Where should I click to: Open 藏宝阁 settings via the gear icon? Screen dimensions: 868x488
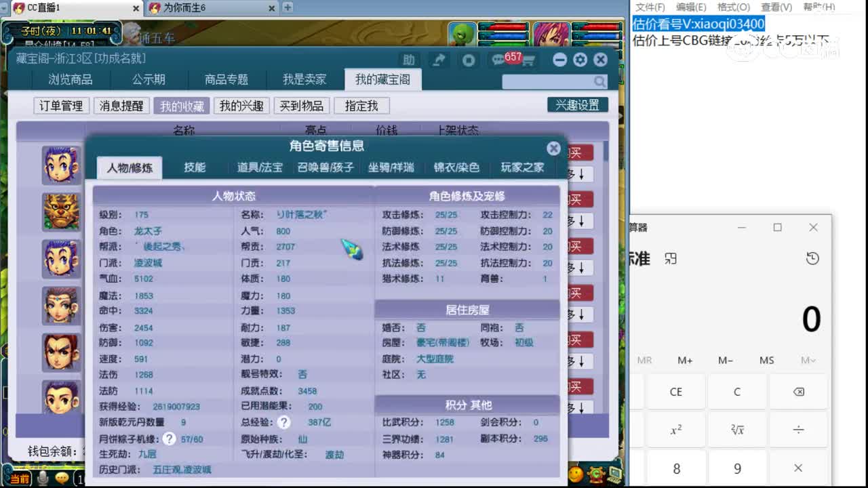[x=580, y=60]
